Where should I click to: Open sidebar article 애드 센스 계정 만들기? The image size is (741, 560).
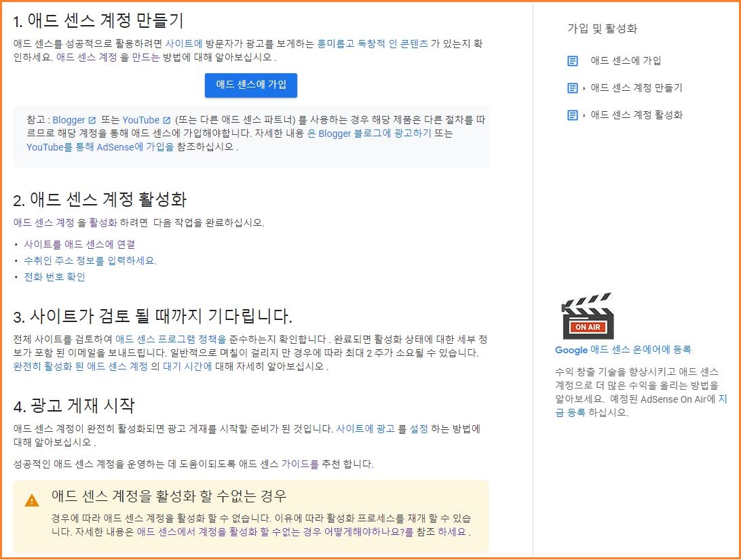(x=636, y=88)
